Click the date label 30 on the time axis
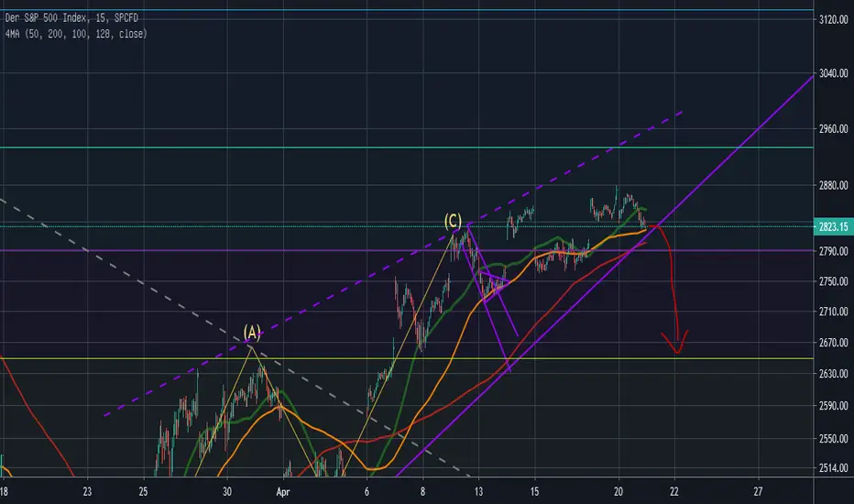The width and height of the screenshot is (854, 504). coord(227,491)
